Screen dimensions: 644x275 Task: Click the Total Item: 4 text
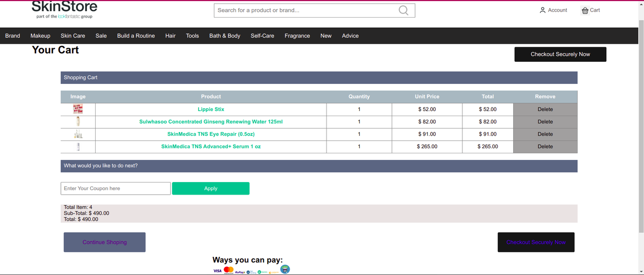(78, 207)
